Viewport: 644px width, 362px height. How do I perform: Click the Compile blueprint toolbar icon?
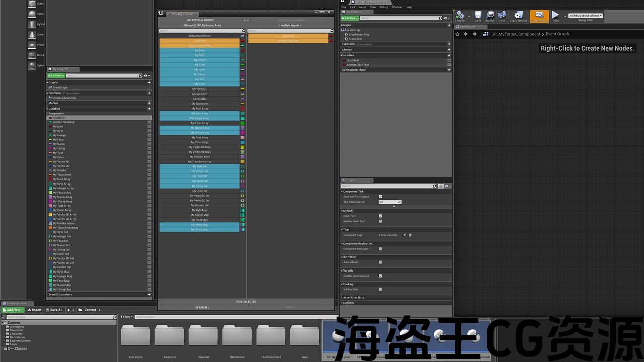[460, 16]
